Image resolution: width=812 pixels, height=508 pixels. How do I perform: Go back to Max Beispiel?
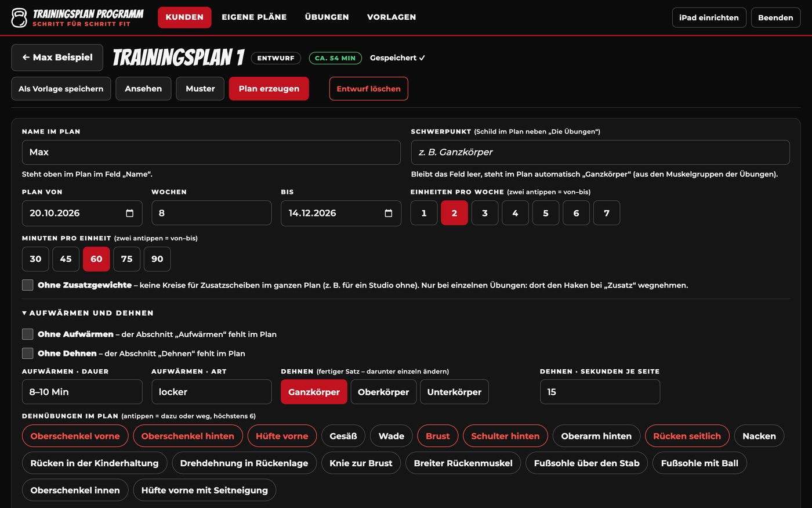tap(57, 57)
